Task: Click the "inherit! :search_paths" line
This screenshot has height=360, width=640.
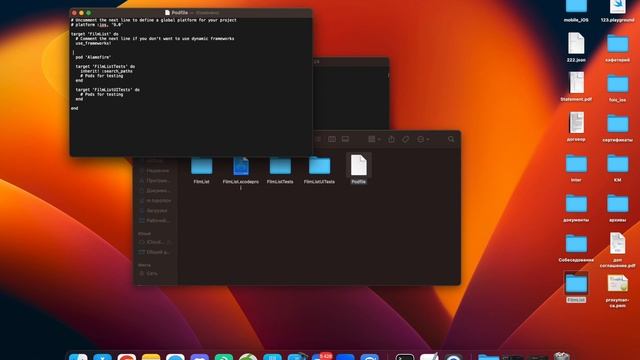Action: click(106, 71)
